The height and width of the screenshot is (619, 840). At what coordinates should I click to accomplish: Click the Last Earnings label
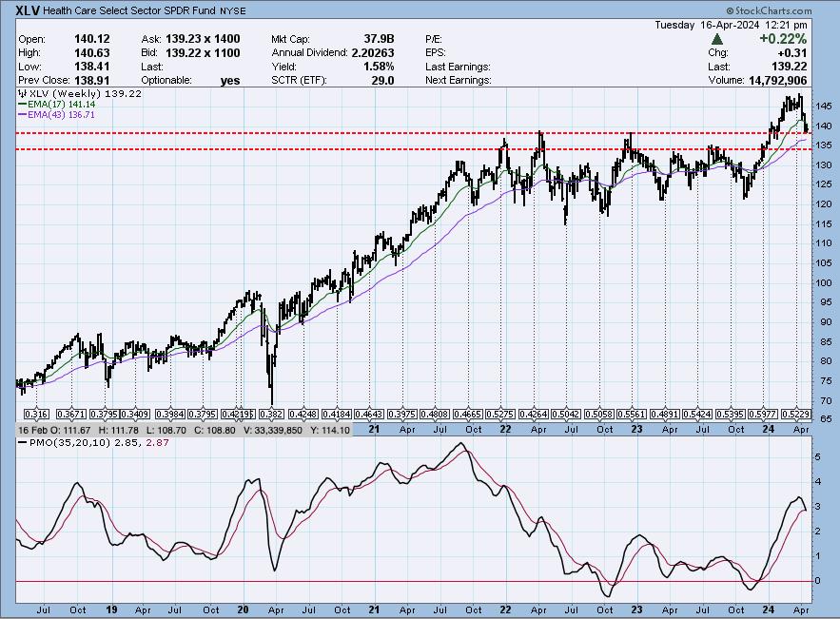pyautogui.click(x=458, y=67)
